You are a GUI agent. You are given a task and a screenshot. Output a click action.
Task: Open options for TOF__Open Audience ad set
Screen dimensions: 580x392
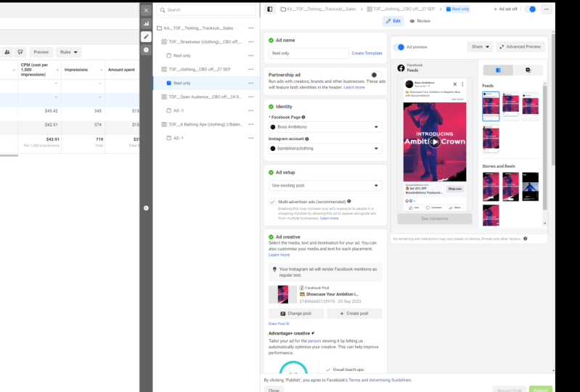point(251,97)
